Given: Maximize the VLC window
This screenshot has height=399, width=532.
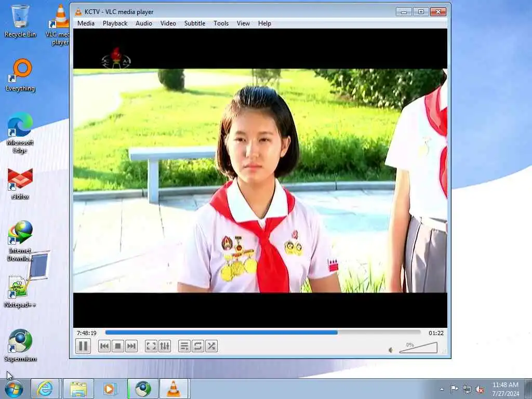Looking at the screenshot, I should (x=421, y=12).
